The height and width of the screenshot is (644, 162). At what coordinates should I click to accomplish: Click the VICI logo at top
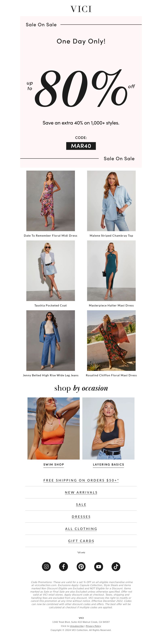coord(81,9)
